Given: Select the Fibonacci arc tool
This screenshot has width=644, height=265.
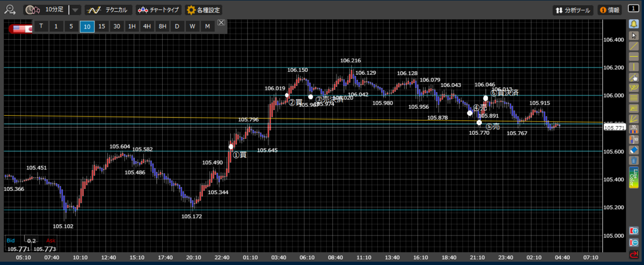Looking at the screenshot, I should pos(634,87).
